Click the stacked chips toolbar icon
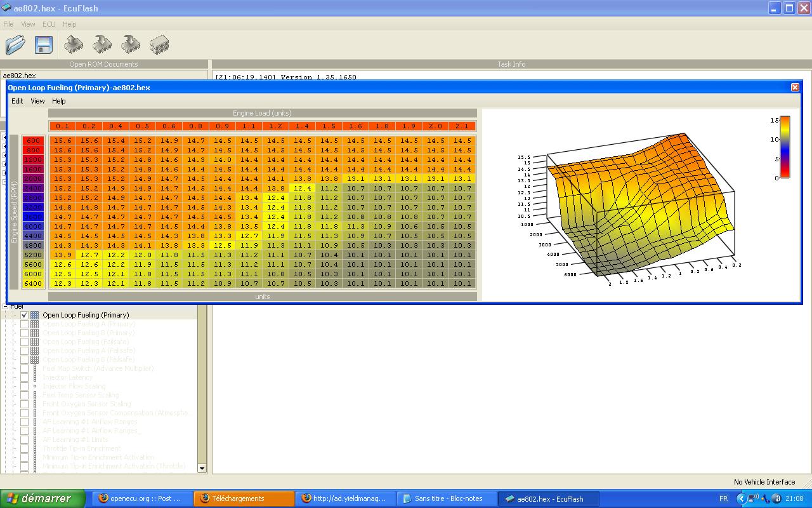The width and height of the screenshot is (812, 508). point(159,44)
